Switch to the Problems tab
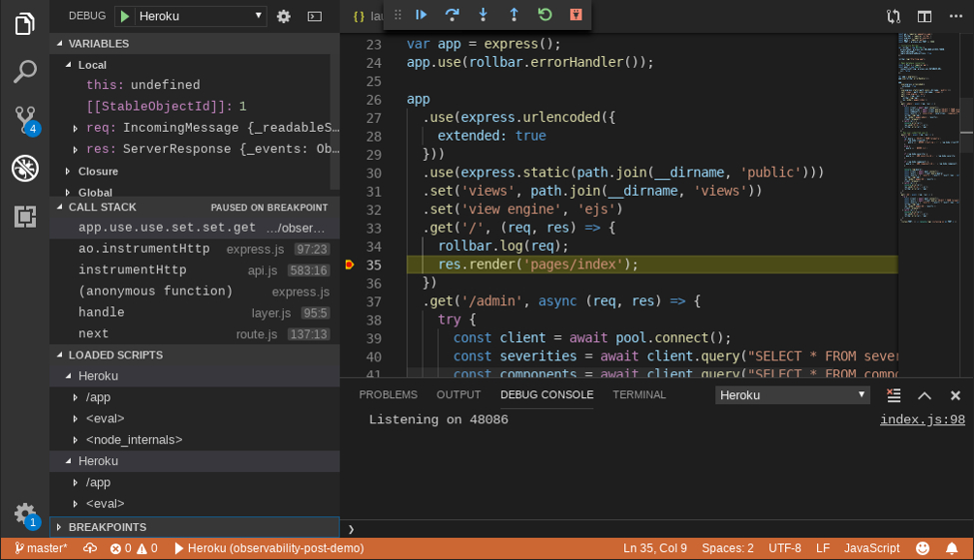 pyautogui.click(x=388, y=395)
